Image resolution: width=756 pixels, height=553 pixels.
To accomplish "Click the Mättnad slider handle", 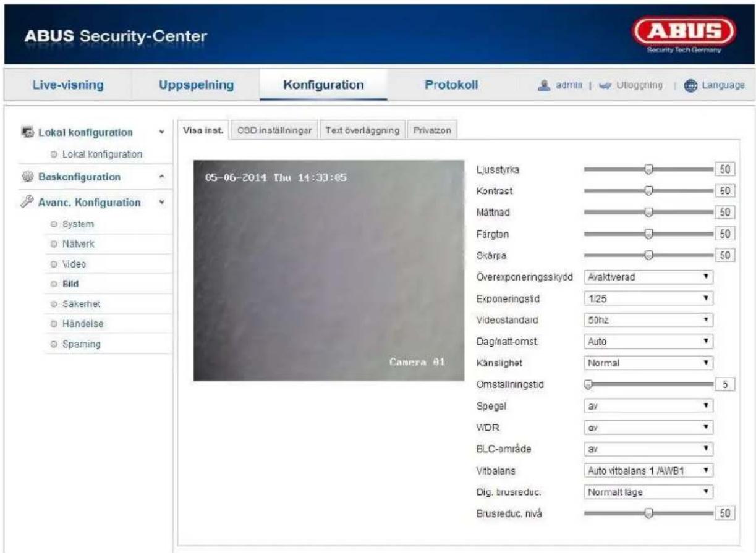I will 648,212.
